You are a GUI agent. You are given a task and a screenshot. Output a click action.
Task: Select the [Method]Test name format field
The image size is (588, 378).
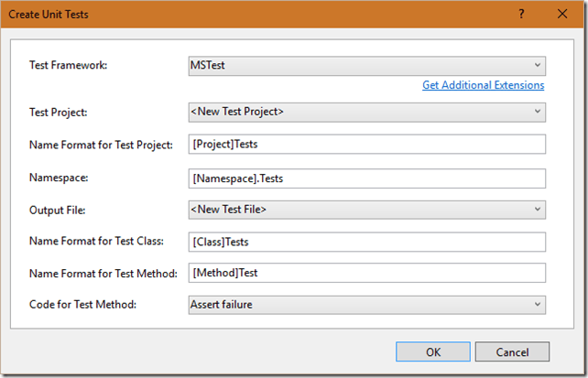[365, 273]
